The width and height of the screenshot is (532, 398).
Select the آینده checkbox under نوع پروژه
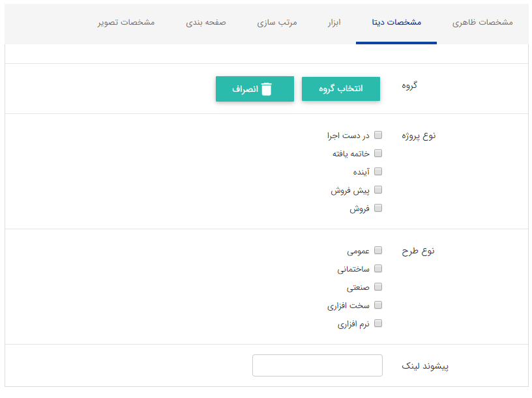377,171
